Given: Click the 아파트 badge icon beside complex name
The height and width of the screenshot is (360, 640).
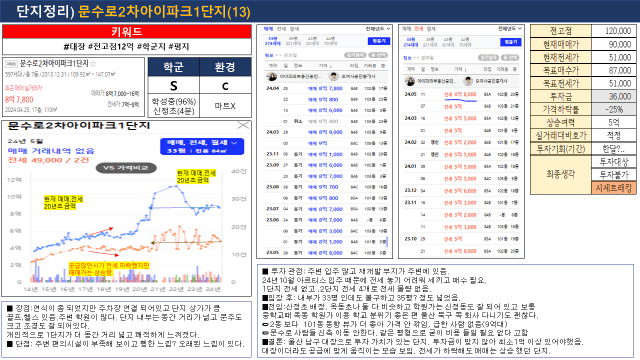Looking at the screenshot, I should tap(11, 64).
